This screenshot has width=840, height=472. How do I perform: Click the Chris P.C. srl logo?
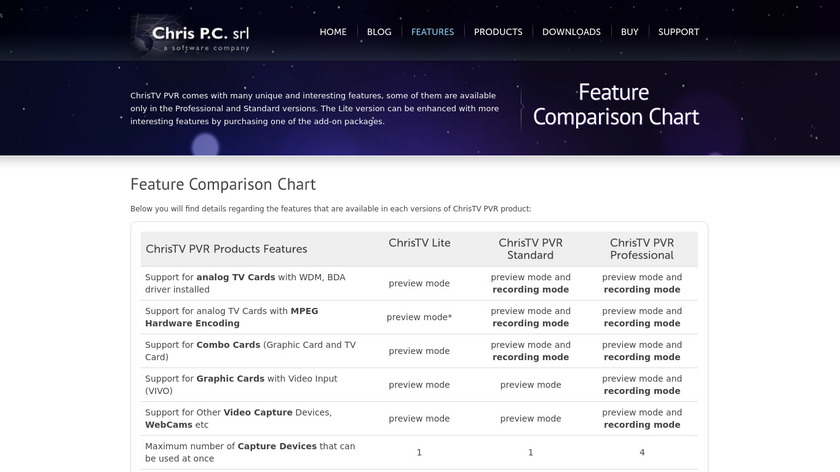pyautogui.click(x=191, y=36)
